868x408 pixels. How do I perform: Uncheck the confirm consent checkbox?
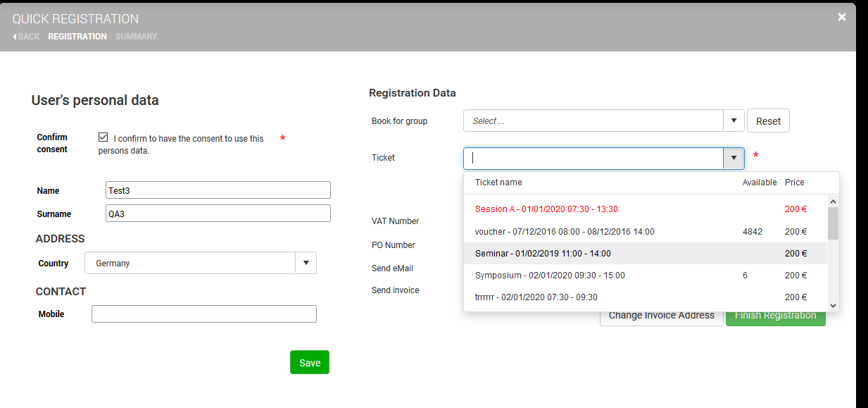(103, 137)
